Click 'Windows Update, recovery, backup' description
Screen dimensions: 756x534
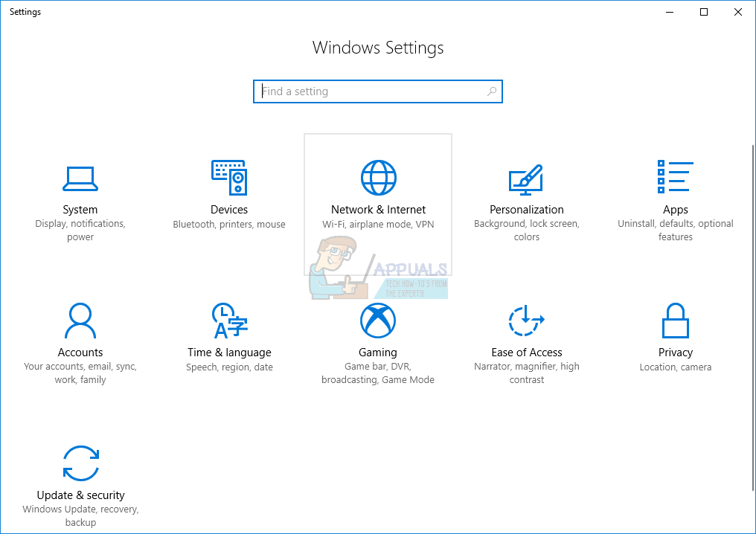click(x=80, y=515)
